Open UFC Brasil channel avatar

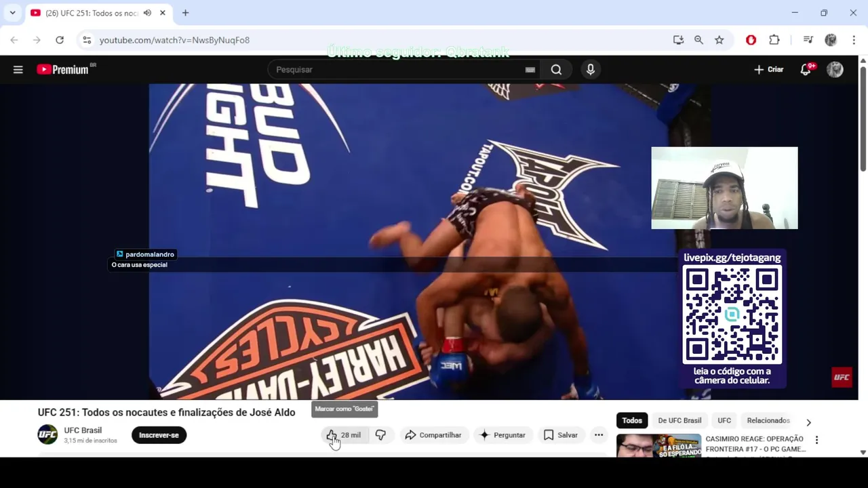click(x=47, y=434)
